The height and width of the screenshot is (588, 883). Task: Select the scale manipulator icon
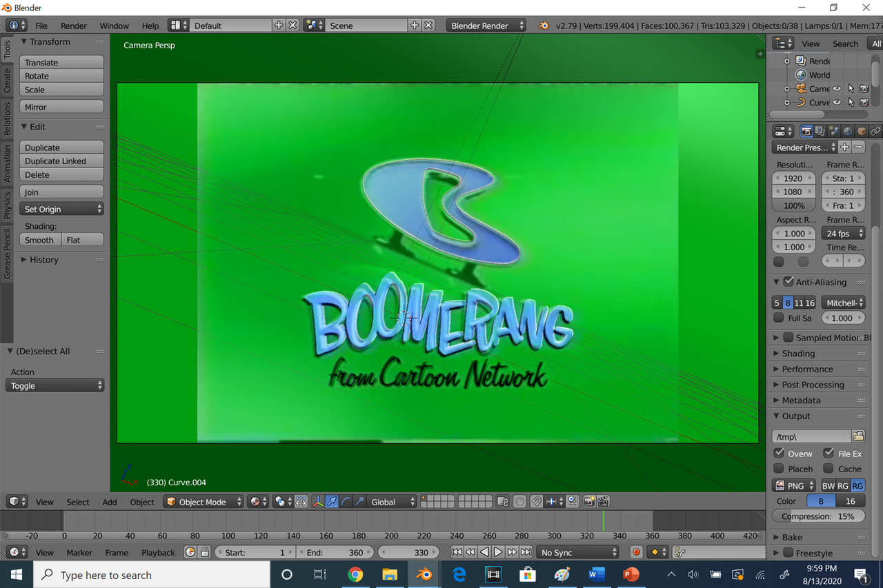point(359,502)
